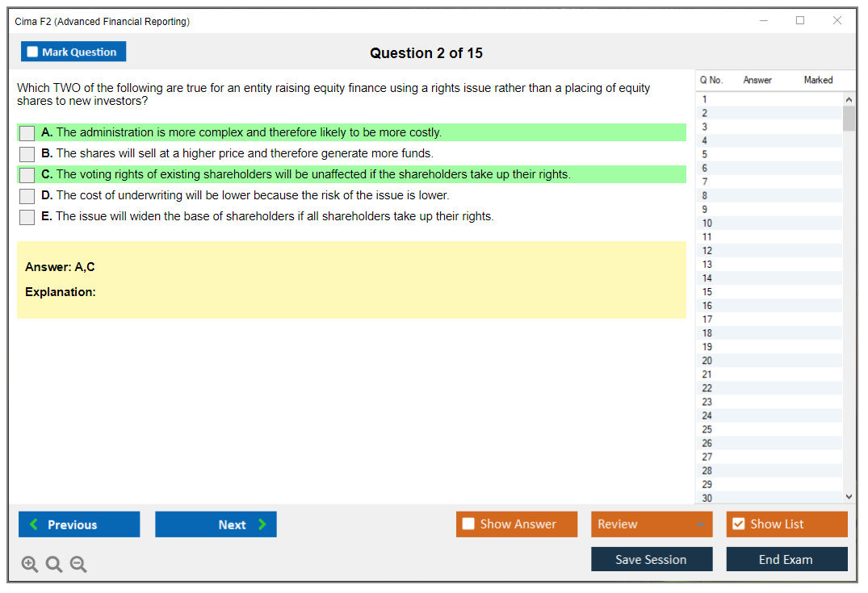Image resolution: width=868 pixels, height=593 pixels.
Task: Click the zoom out magnifier icon
Action: pos(78,565)
